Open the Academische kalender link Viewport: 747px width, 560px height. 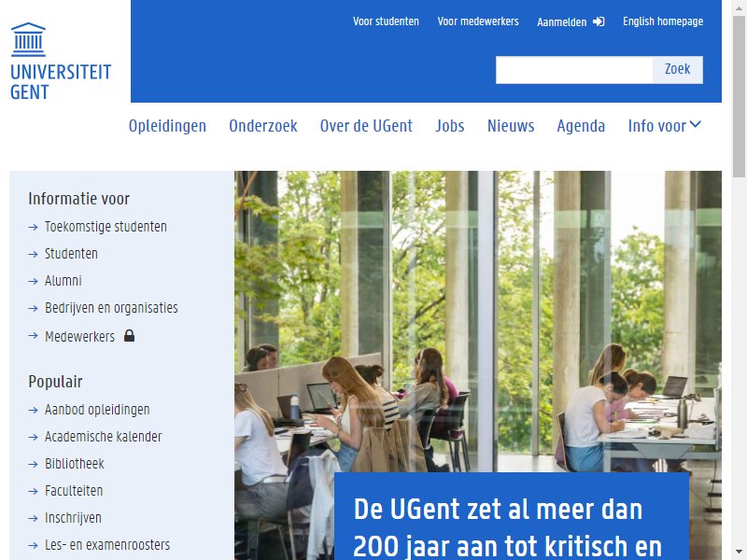tap(103, 437)
